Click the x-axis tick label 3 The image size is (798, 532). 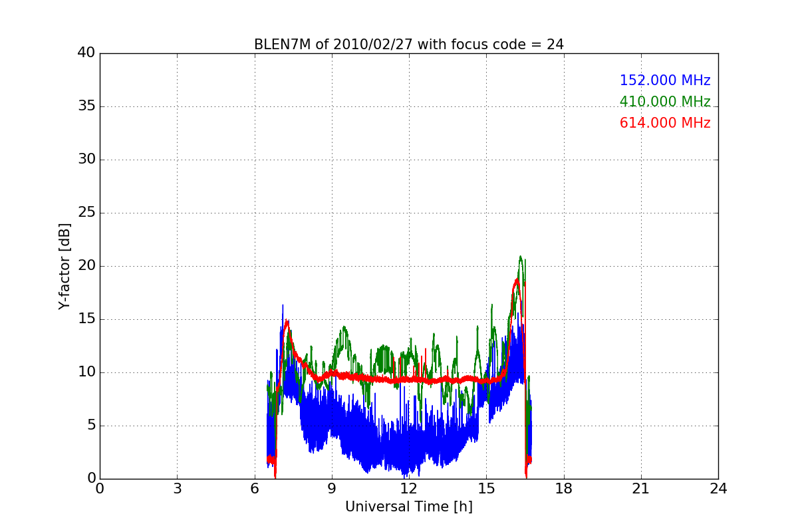point(177,488)
